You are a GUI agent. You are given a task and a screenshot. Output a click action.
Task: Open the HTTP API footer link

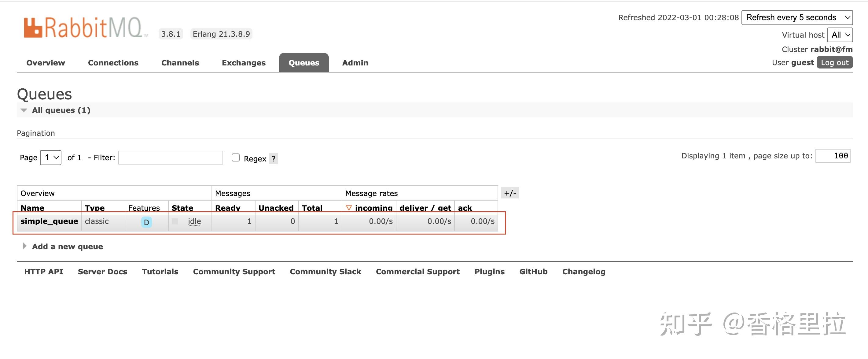[x=43, y=272]
